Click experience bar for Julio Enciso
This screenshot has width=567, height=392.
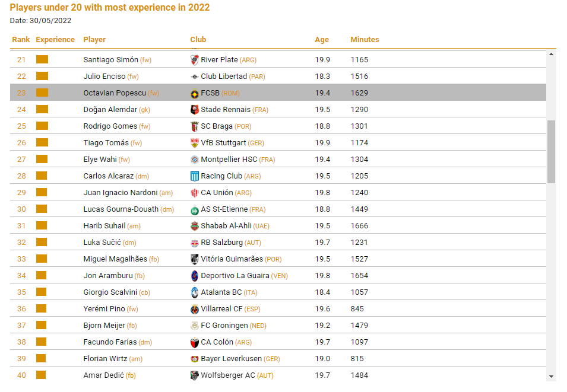pyautogui.click(x=42, y=77)
